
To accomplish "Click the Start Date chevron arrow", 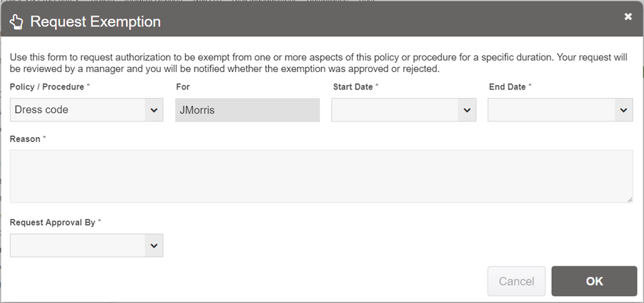I will (x=467, y=110).
